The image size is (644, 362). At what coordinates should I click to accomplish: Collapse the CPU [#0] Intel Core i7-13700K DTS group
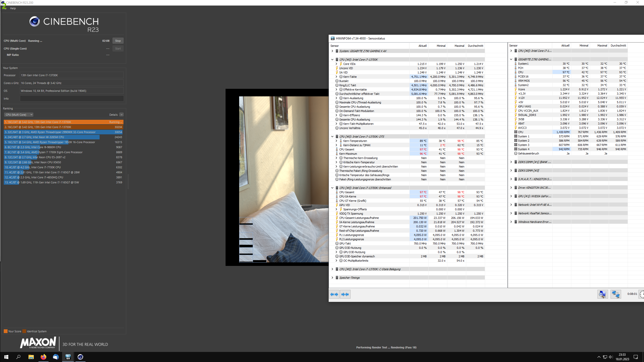332,137
